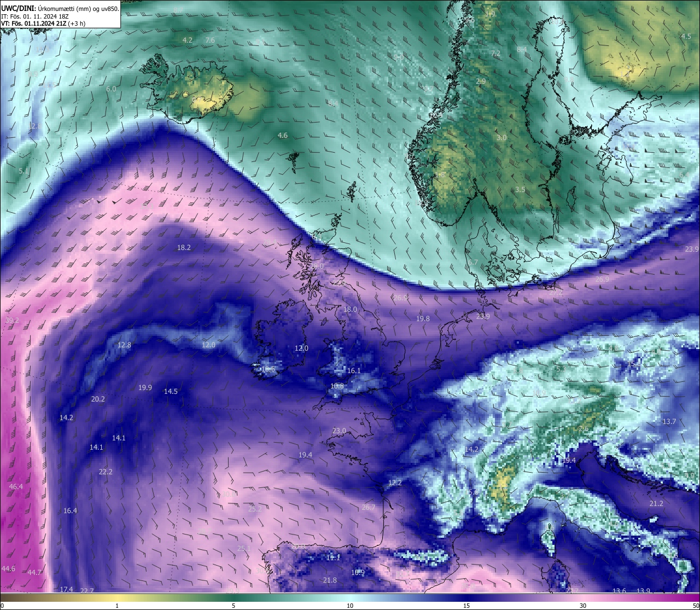
Task: Click the 7.2 value over Norway
Action: [x=495, y=53]
